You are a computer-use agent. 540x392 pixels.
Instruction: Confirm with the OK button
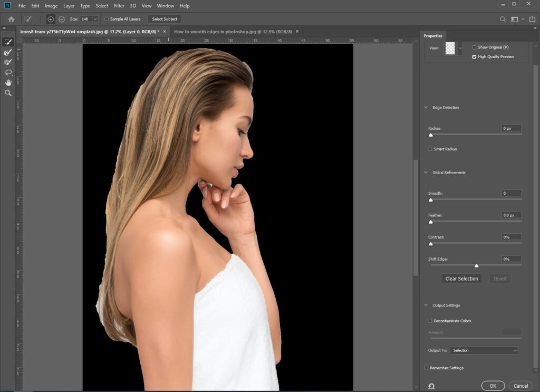point(493,386)
